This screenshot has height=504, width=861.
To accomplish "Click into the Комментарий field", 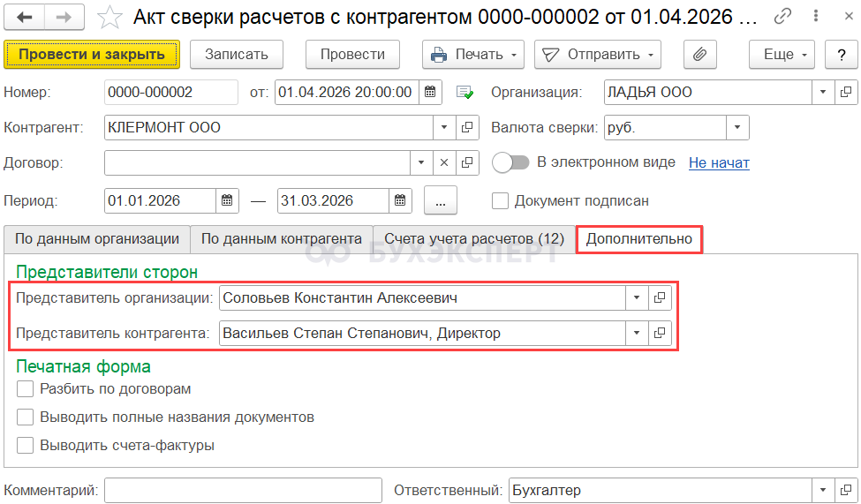I will [x=243, y=490].
